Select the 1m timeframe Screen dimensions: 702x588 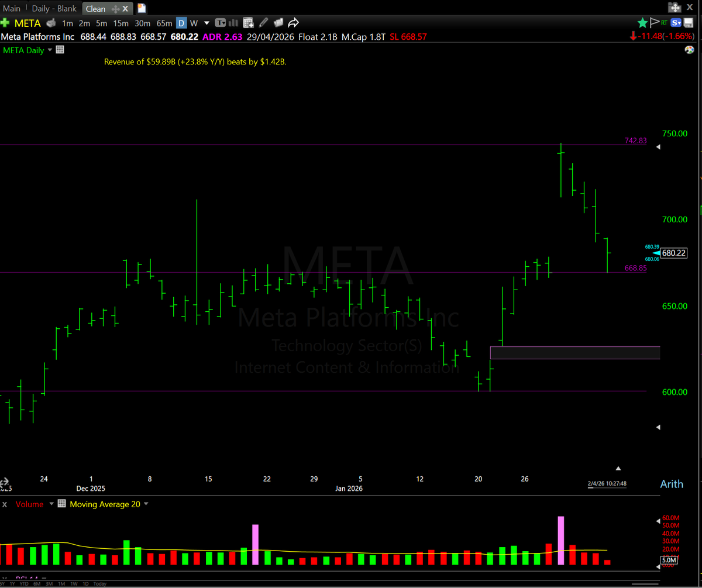[67, 23]
